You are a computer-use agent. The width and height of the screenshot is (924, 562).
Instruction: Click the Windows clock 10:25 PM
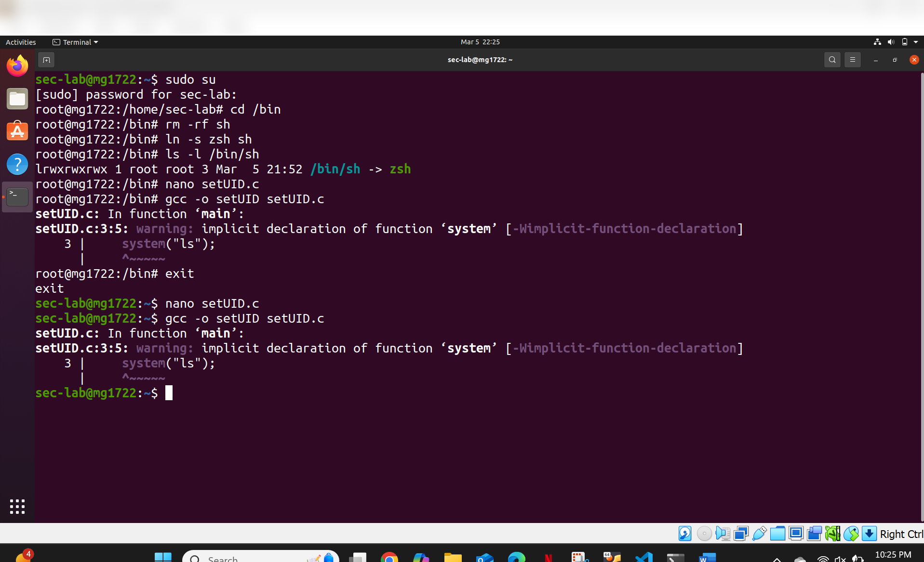click(x=893, y=555)
